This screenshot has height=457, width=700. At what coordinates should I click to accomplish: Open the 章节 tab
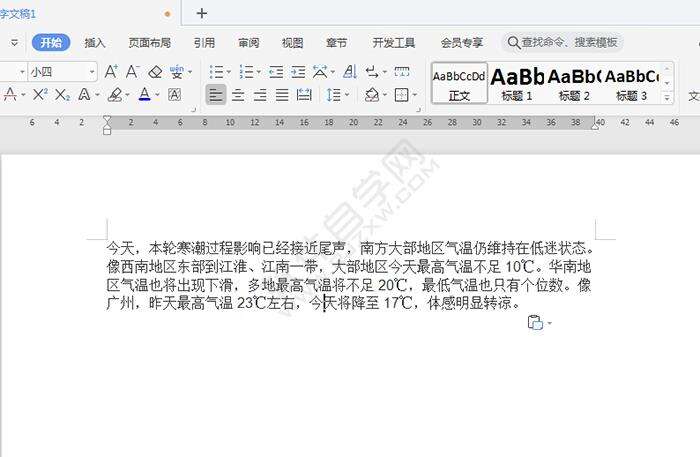[336, 42]
